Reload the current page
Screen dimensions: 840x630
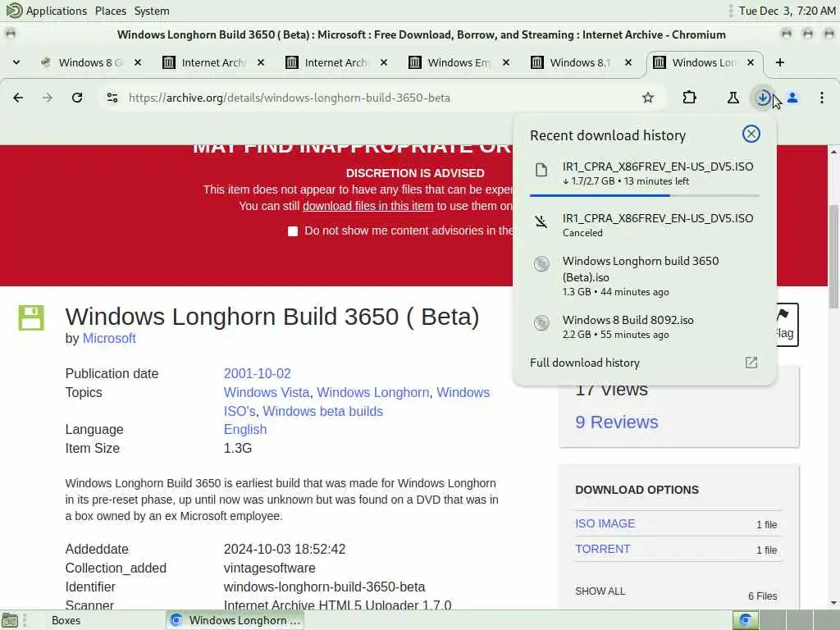(77, 98)
